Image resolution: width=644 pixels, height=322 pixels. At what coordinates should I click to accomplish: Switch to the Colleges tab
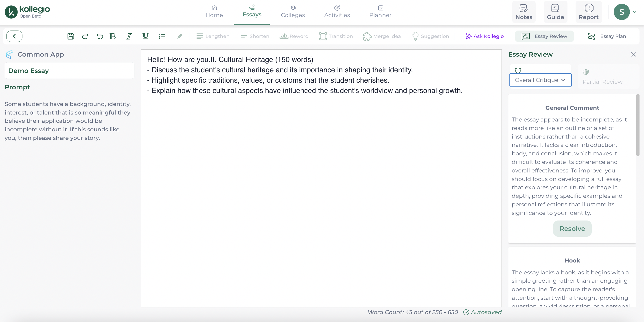(293, 12)
